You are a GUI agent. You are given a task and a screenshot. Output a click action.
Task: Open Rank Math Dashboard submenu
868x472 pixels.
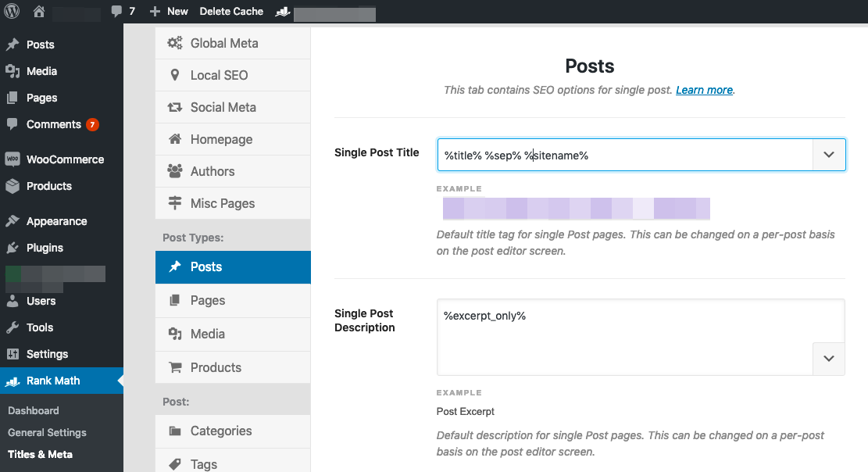(x=34, y=410)
